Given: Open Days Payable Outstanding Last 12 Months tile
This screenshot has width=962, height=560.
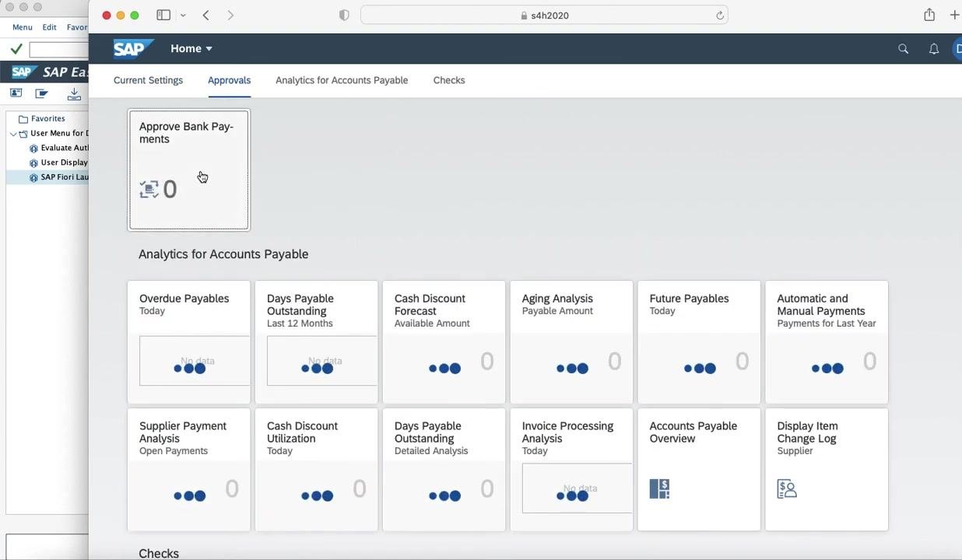Looking at the screenshot, I should tap(317, 342).
